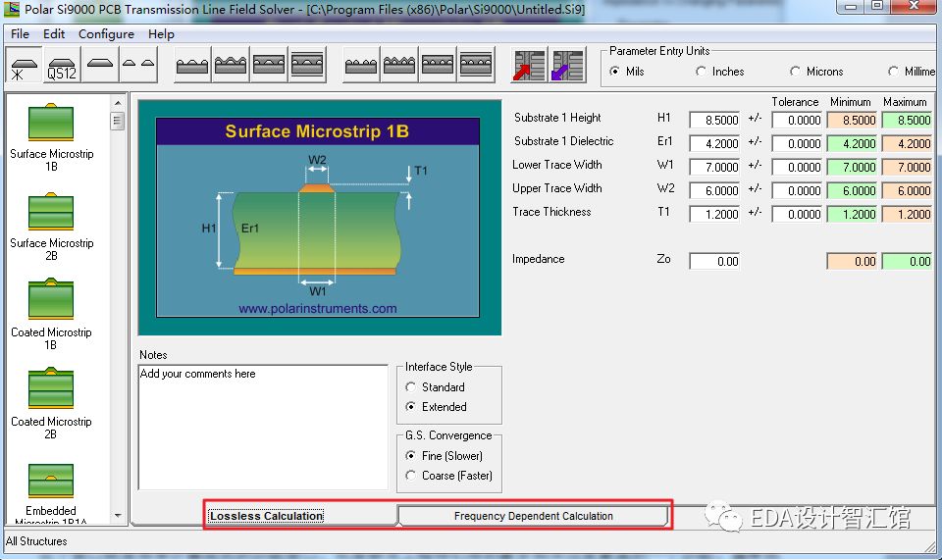Select the single-ended trace structures icon
The width and height of the screenshot is (942, 560).
(100, 65)
